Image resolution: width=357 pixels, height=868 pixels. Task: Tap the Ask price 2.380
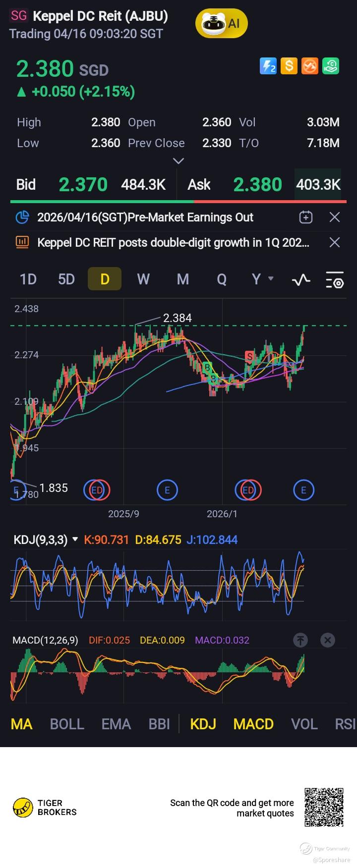[258, 185]
